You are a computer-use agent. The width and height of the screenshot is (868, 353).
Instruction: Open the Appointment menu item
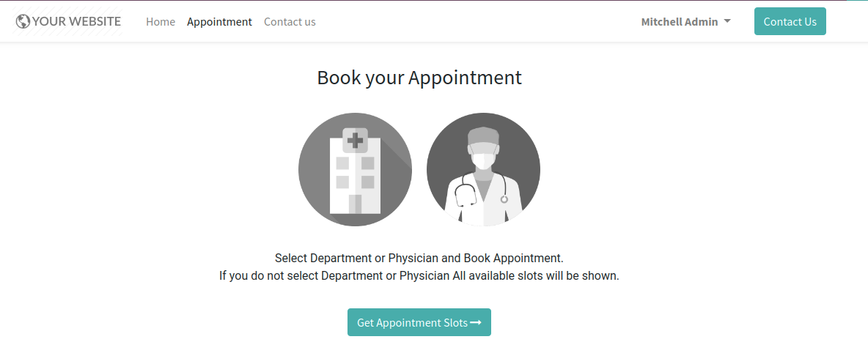219,21
